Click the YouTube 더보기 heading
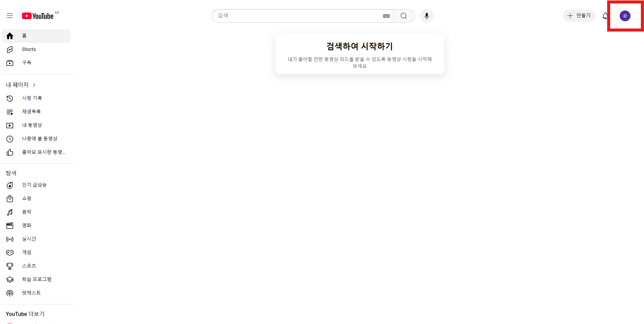Image resolution: width=644 pixels, height=324 pixels. (x=25, y=314)
